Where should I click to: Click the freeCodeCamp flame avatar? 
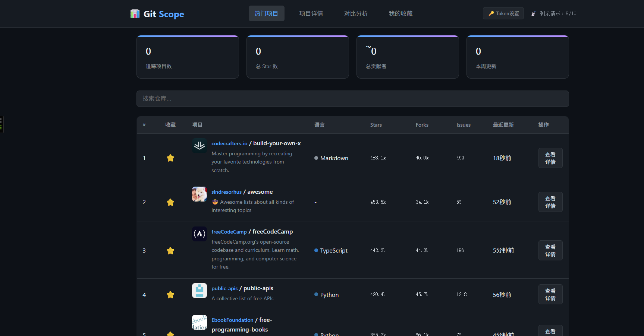tap(199, 234)
